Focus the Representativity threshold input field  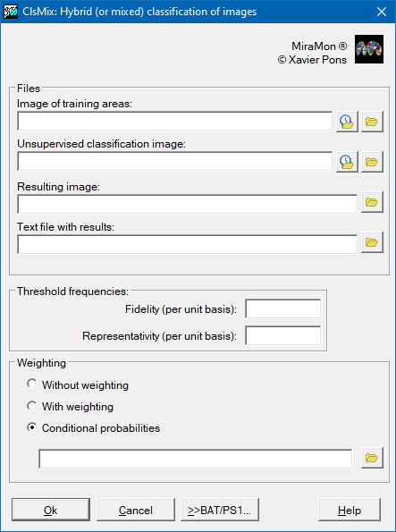coord(283,335)
